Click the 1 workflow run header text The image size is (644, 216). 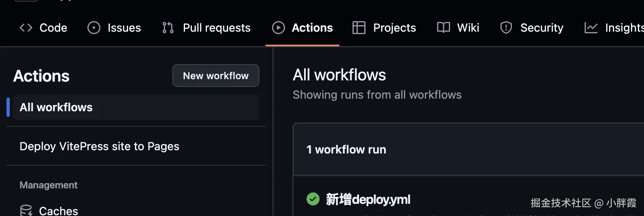pyautogui.click(x=346, y=149)
